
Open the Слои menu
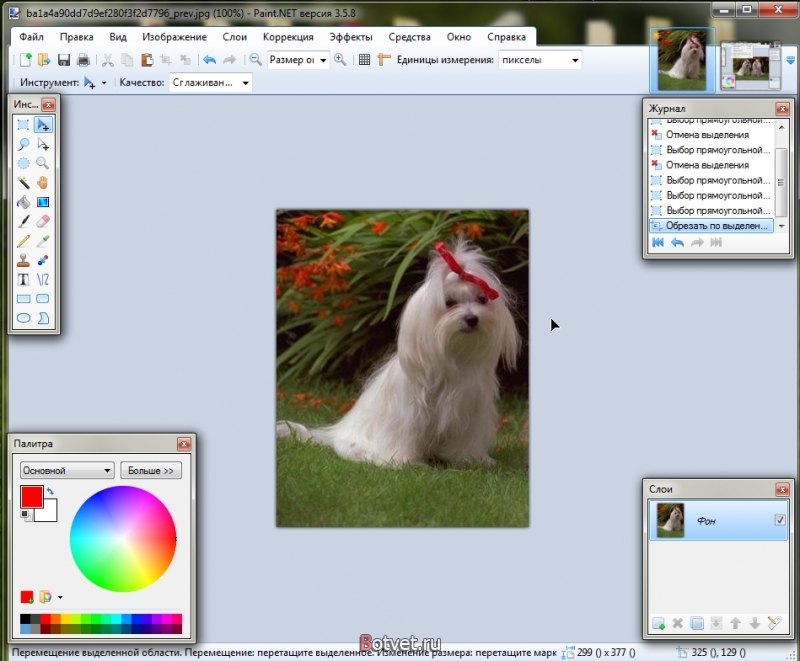point(235,37)
